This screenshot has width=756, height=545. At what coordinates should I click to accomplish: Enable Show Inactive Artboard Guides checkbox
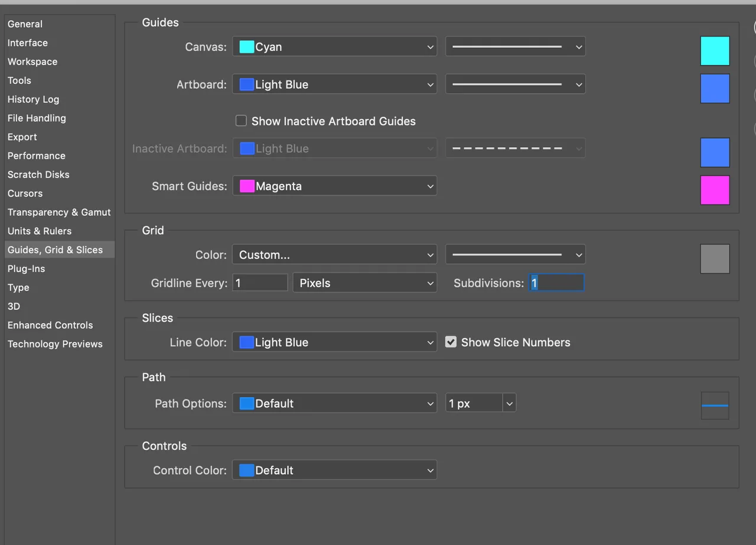coord(241,121)
